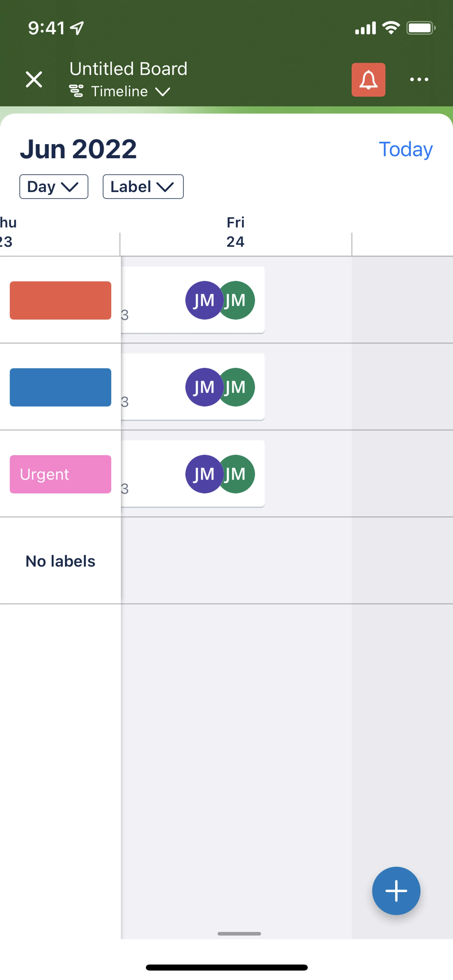Select the No labels row header
453x980 pixels.
click(x=60, y=561)
